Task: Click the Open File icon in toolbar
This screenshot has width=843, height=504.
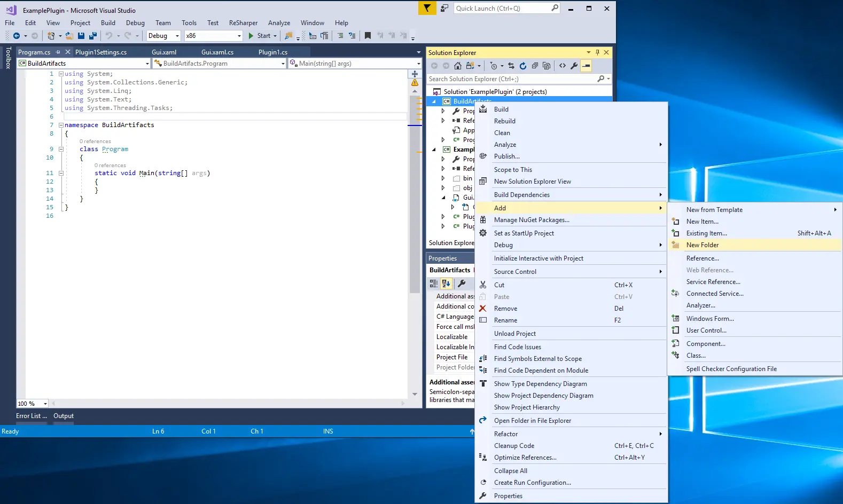Action: (x=69, y=36)
